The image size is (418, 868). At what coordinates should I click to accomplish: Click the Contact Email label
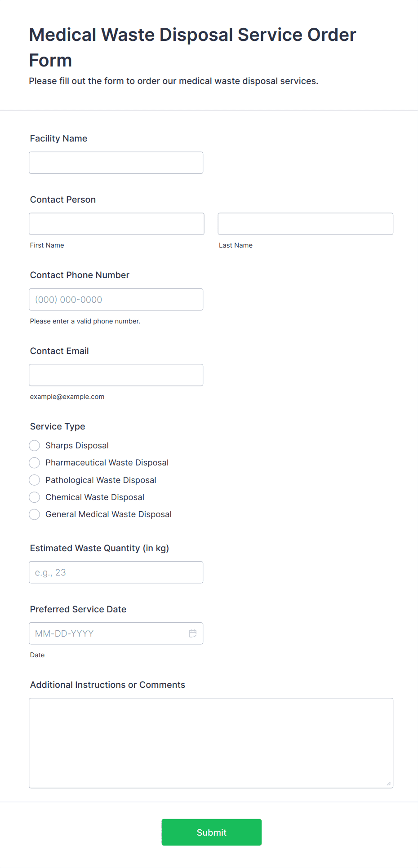(59, 351)
